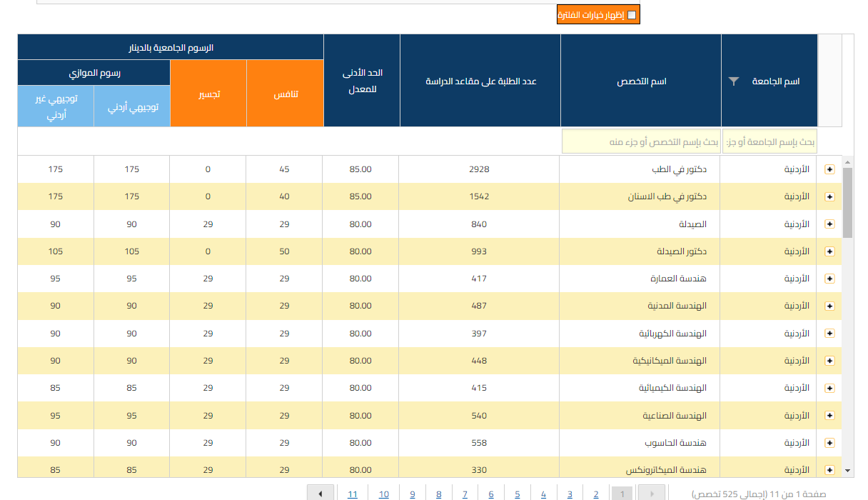Click the next page arrow in pagination

(651, 492)
